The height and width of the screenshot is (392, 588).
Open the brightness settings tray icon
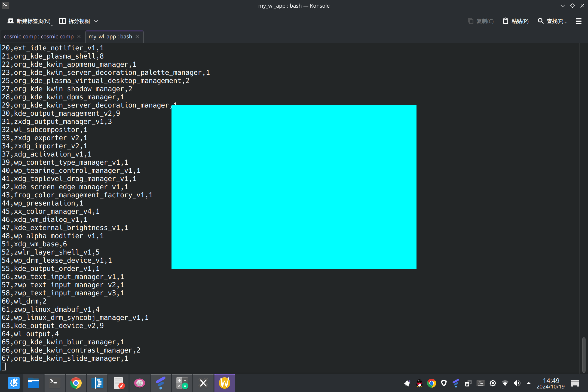click(493, 383)
